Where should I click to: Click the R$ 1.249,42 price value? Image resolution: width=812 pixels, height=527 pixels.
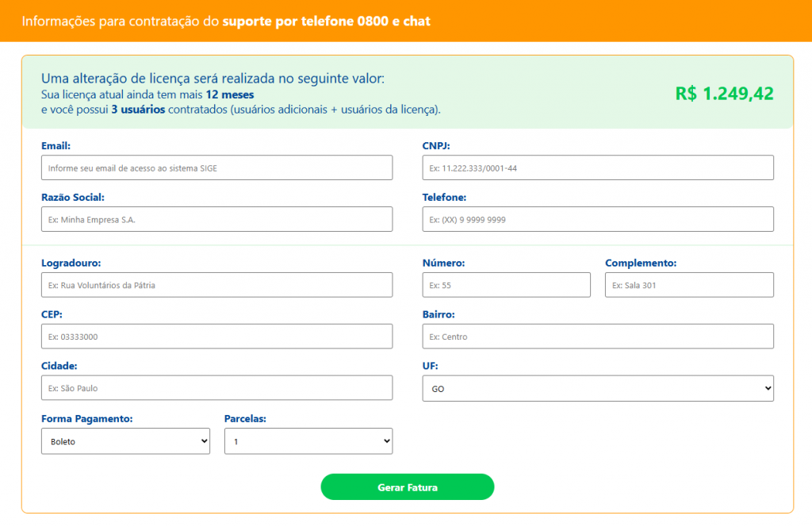click(x=724, y=93)
